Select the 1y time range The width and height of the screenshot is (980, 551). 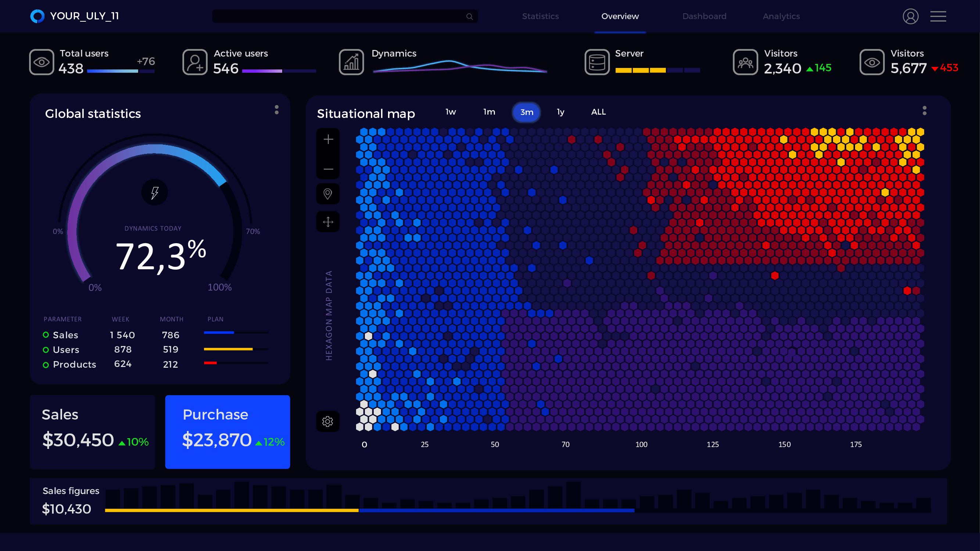click(560, 112)
